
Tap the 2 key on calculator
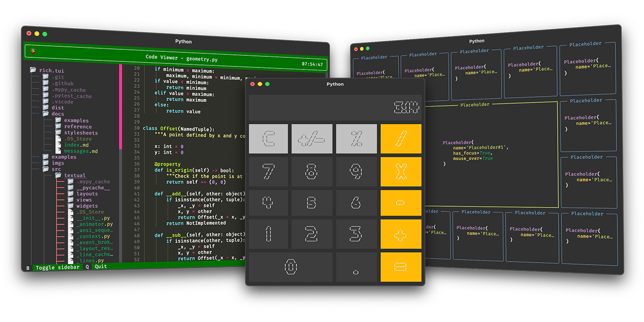coord(312,234)
